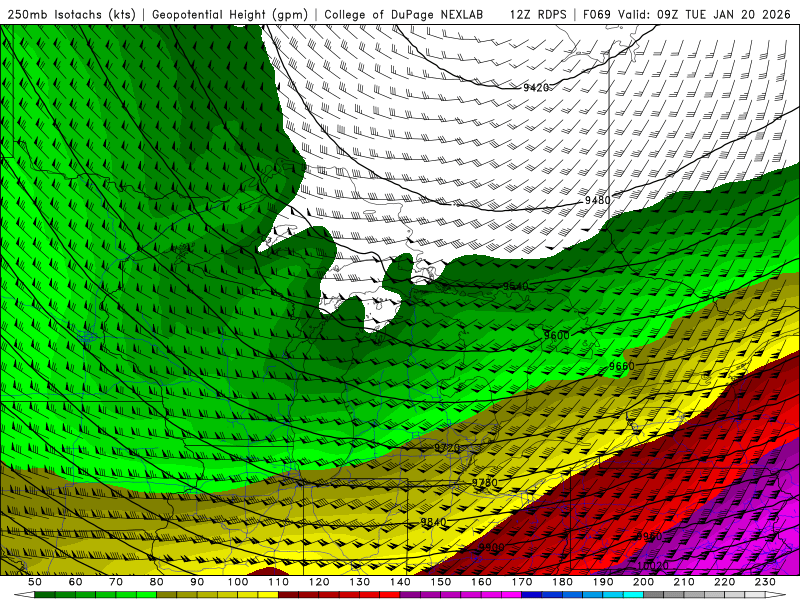Click the 9660 height contour label
800x600 pixels.
[x=621, y=366]
